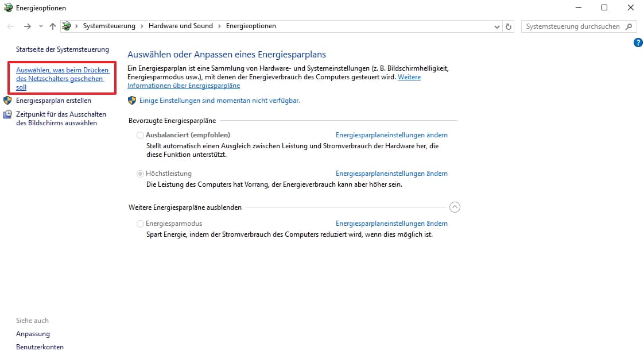Click shield icon next to Energiesparplan erstellen
The height and width of the screenshot is (362, 644).
coord(7,101)
